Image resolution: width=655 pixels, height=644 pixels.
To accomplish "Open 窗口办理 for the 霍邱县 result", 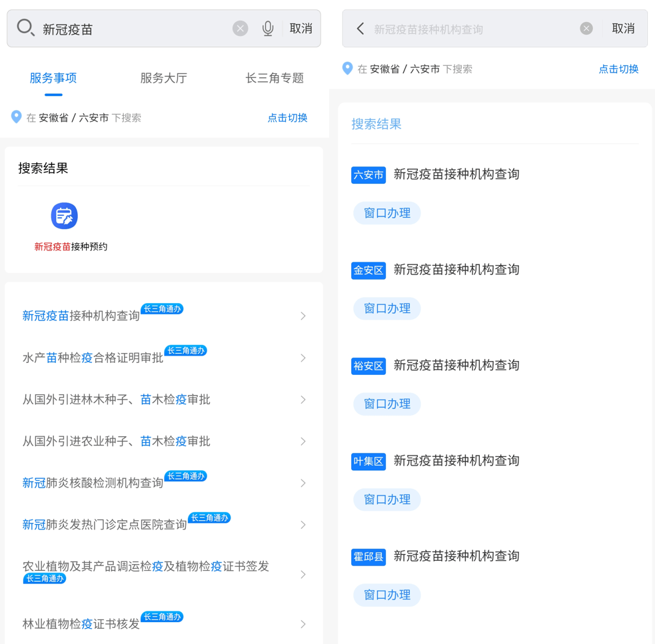I will pyautogui.click(x=386, y=595).
